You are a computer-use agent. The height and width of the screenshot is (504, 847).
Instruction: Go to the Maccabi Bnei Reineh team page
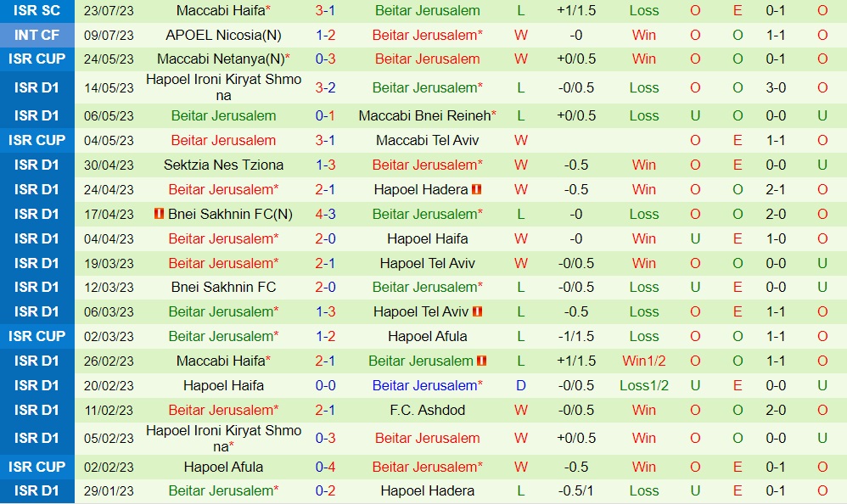[x=423, y=116]
